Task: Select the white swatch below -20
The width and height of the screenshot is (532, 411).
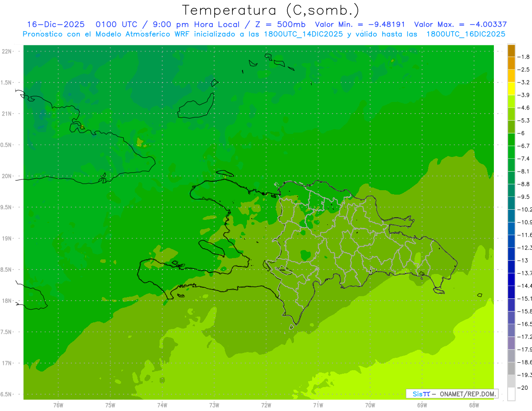Action: point(511,394)
